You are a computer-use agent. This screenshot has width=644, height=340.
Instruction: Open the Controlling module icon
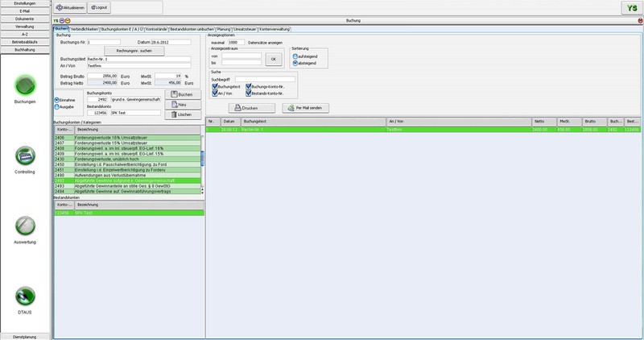pyautogui.click(x=25, y=155)
